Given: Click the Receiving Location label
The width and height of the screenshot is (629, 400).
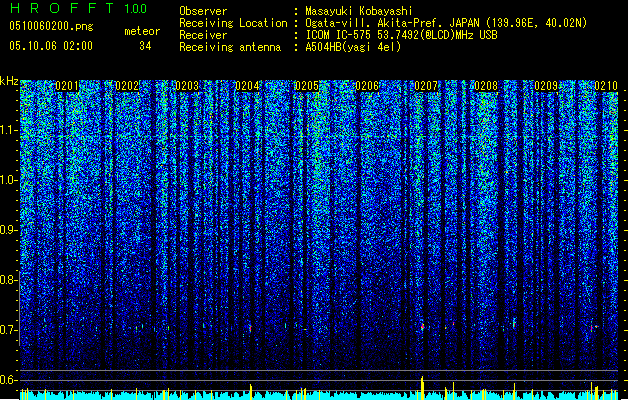Looking at the screenshot, I should click(233, 23).
